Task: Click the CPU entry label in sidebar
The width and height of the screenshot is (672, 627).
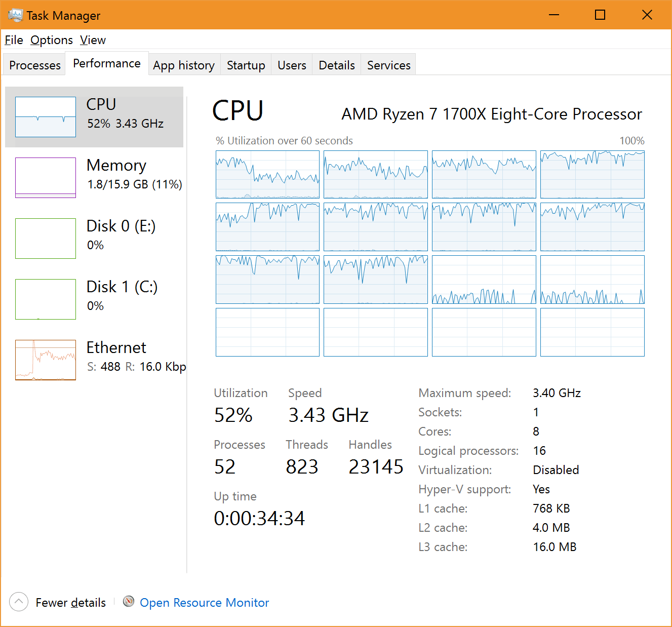Action: [x=101, y=104]
